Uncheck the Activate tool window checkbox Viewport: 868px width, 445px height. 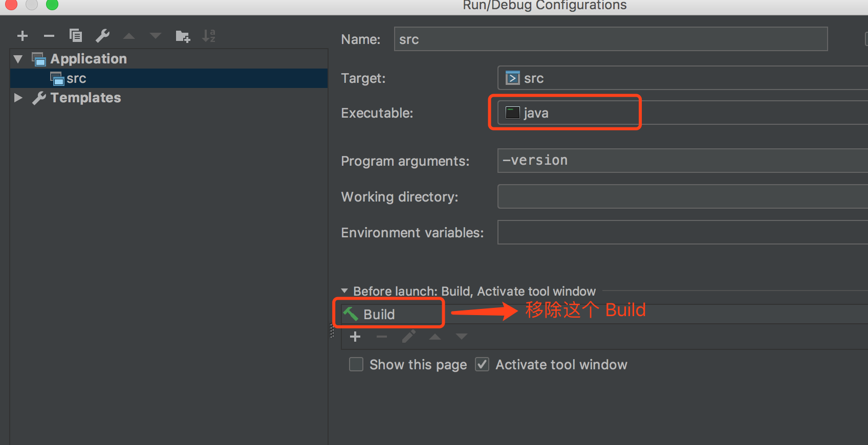(482, 364)
